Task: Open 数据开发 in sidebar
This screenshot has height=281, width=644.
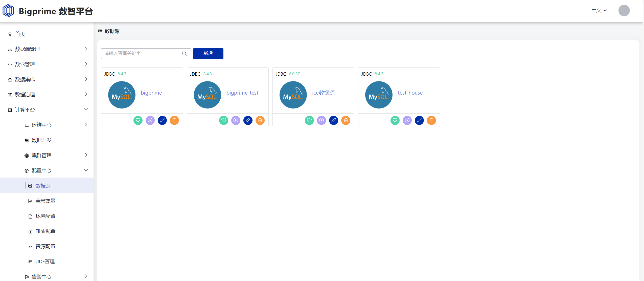Action: pyautogui.click(x=47, y=140)
